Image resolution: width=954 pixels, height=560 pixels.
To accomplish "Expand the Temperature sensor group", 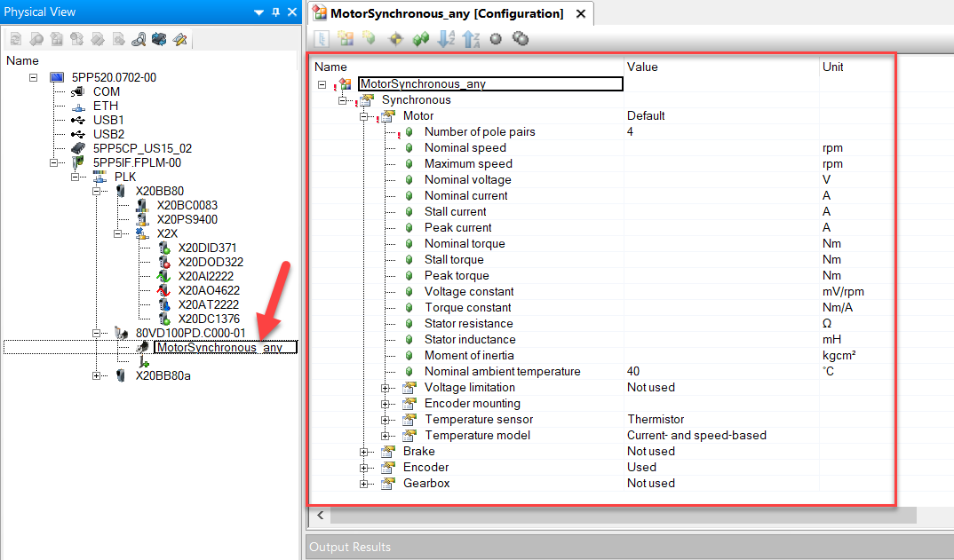I will 386,420.
